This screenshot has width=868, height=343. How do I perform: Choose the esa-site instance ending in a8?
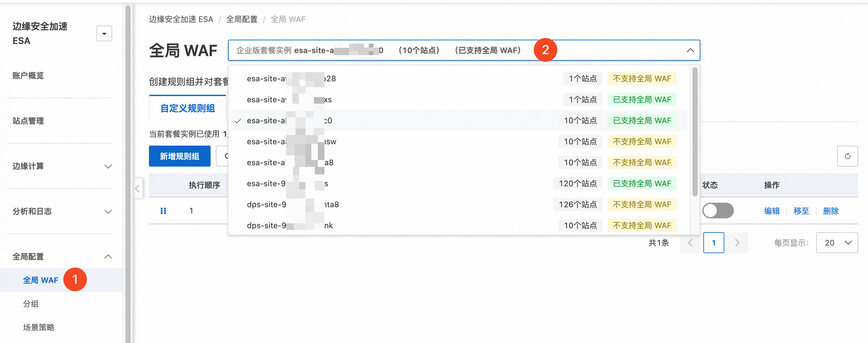tap(459, 162)
